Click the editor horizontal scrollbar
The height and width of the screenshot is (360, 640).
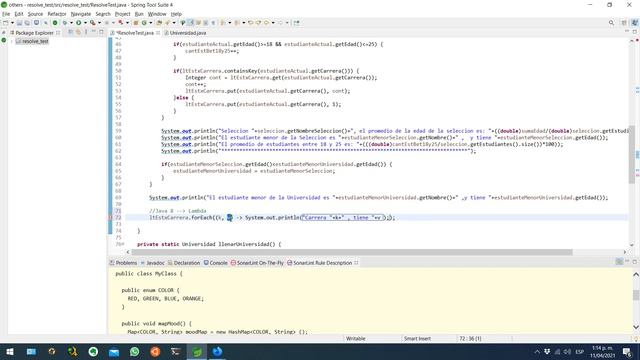click(x=352, y=252)
